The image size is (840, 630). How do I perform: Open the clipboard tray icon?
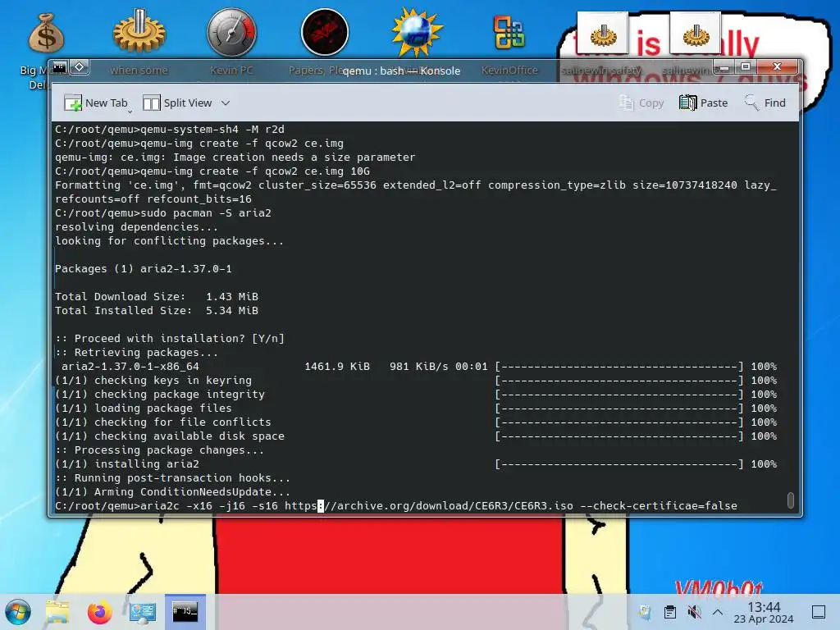tap(669, 612)
